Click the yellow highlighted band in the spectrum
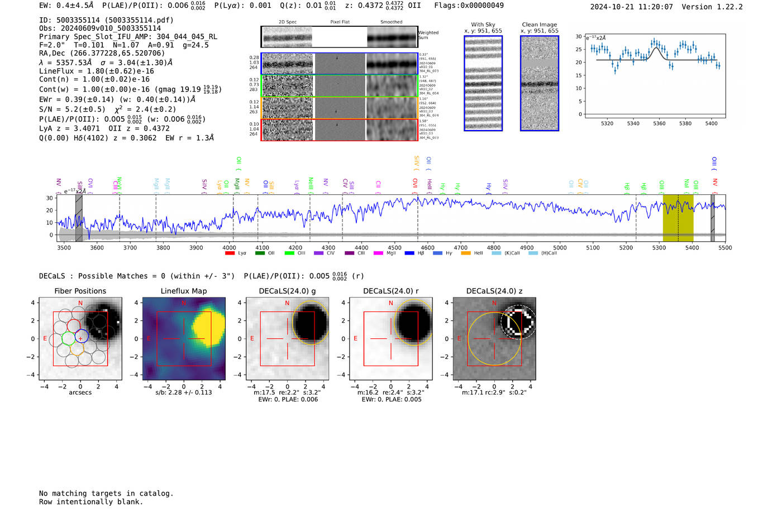 [x=678, y=218]
